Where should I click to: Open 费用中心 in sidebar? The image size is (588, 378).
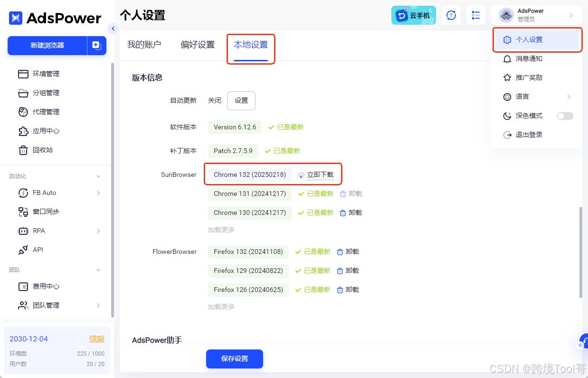(x=46, y=286)
